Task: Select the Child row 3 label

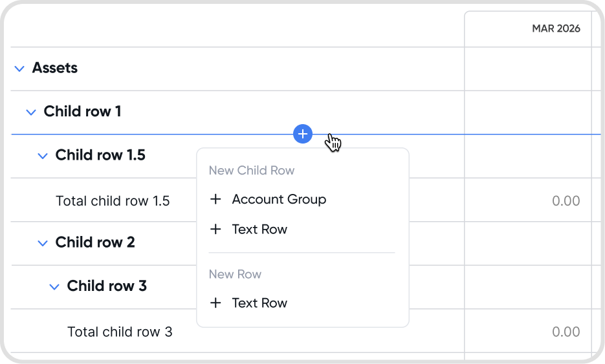Action: point(107,286)
